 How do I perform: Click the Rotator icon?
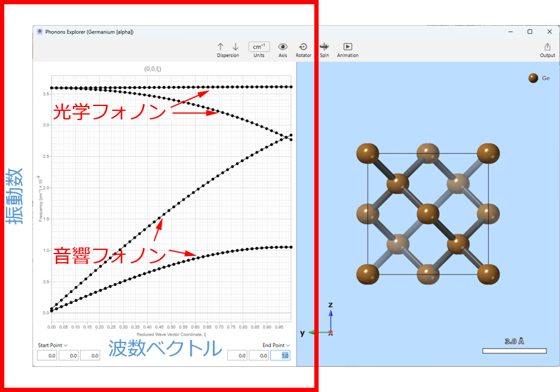tap(303, 47)
